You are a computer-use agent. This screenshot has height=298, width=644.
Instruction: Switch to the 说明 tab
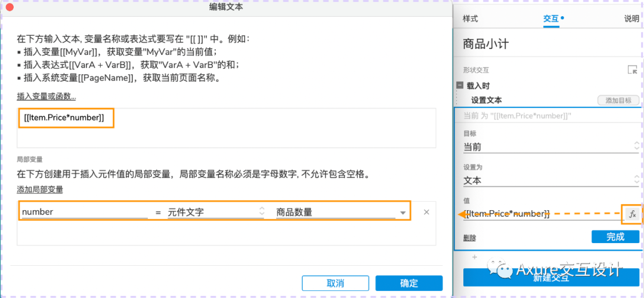point(631,19)
